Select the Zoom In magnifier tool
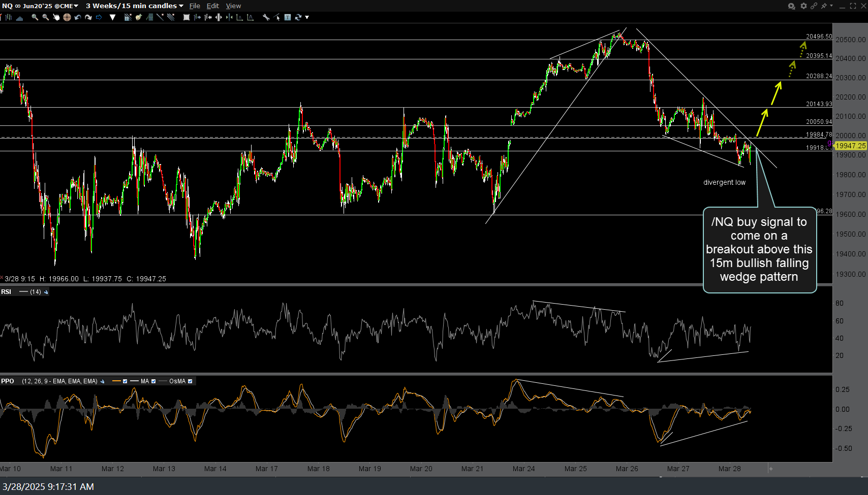Image resolution: width=868 pixels, height=495 pixels. [35, 17]
